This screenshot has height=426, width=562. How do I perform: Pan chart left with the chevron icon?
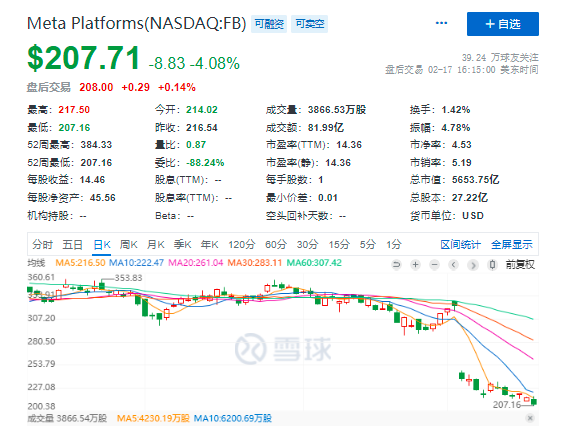453,265
